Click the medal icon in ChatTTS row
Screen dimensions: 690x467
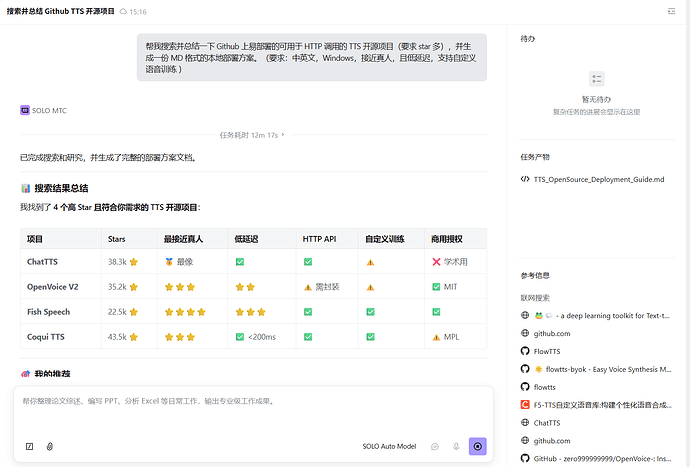pos(169,262)
